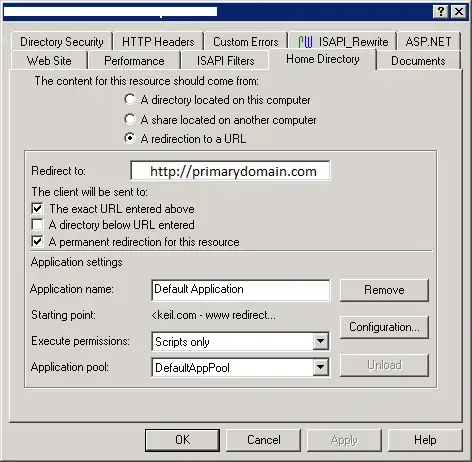This screenshot has height=462, width=472.
Task: Expand the Execute permissions dropdown arrow
Action: [320, 341]
